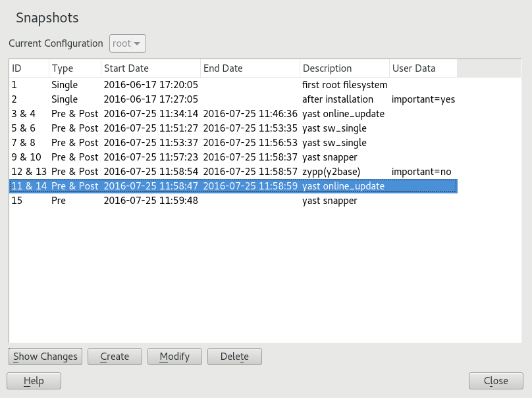Open the Current Configuration dropdown
This screenshot has height=398, width=532.
tap(128, 43)
